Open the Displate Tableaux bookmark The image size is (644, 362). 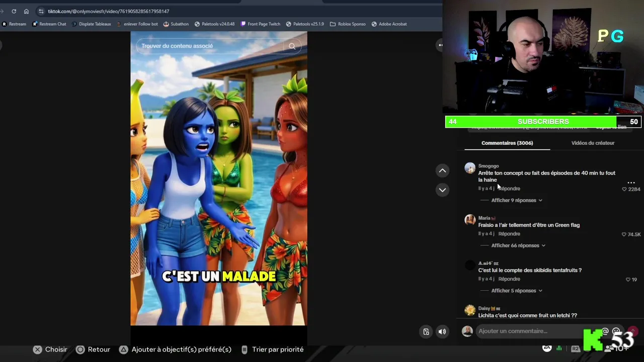(92, 24)
